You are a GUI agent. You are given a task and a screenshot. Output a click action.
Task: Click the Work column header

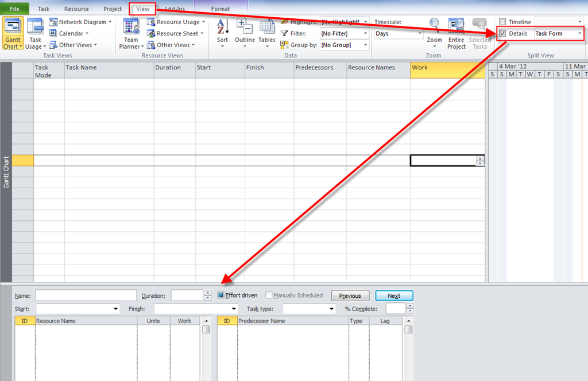point(447,68)
